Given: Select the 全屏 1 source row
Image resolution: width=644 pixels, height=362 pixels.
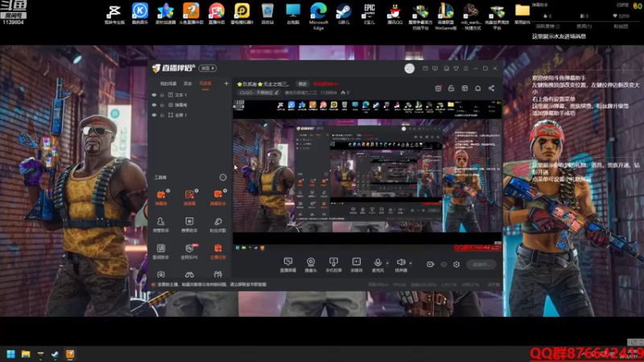Looking at the screenshot, I should coord(190,115).
